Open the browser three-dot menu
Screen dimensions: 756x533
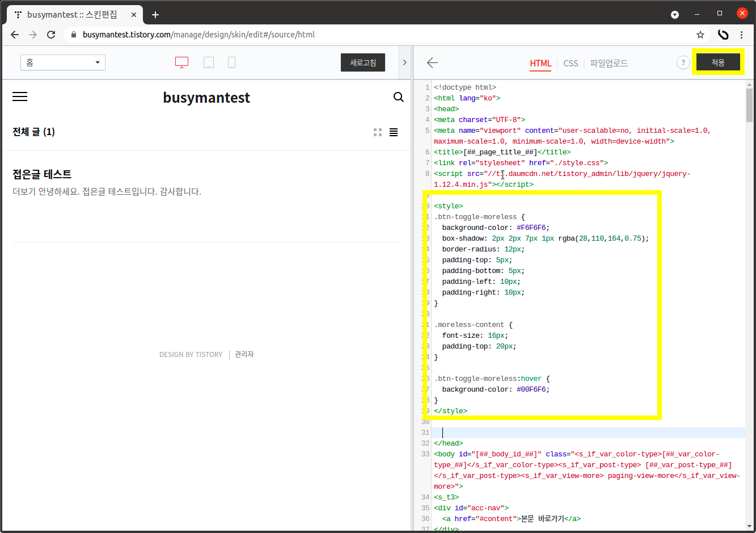(x=741, y=35)
